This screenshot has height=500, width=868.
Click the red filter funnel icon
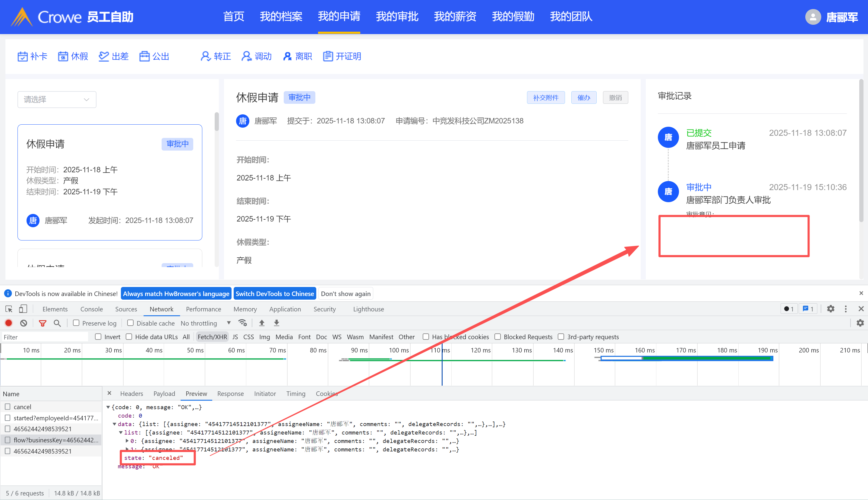[x=43, y=323]
